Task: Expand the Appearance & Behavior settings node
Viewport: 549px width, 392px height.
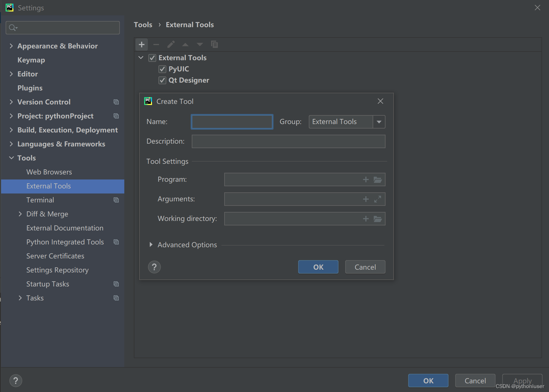Action: coord(11,46)
